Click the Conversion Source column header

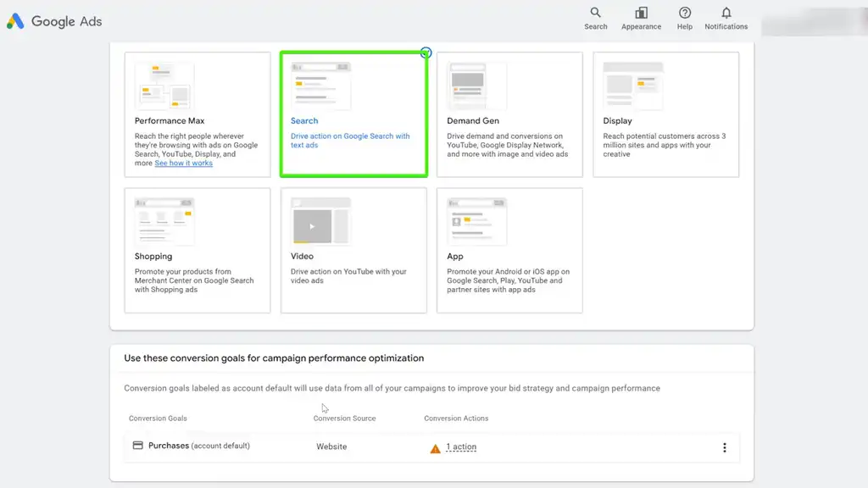click(x=344, y=419)
